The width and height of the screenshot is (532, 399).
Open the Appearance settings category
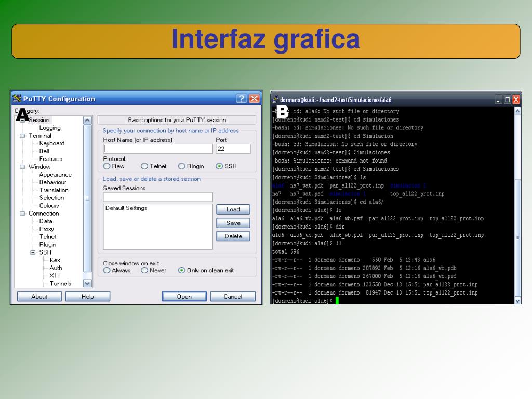tap(55, 175)
